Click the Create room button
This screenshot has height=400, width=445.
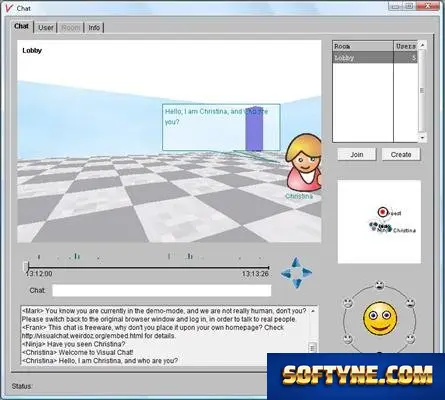coord(401,154)
